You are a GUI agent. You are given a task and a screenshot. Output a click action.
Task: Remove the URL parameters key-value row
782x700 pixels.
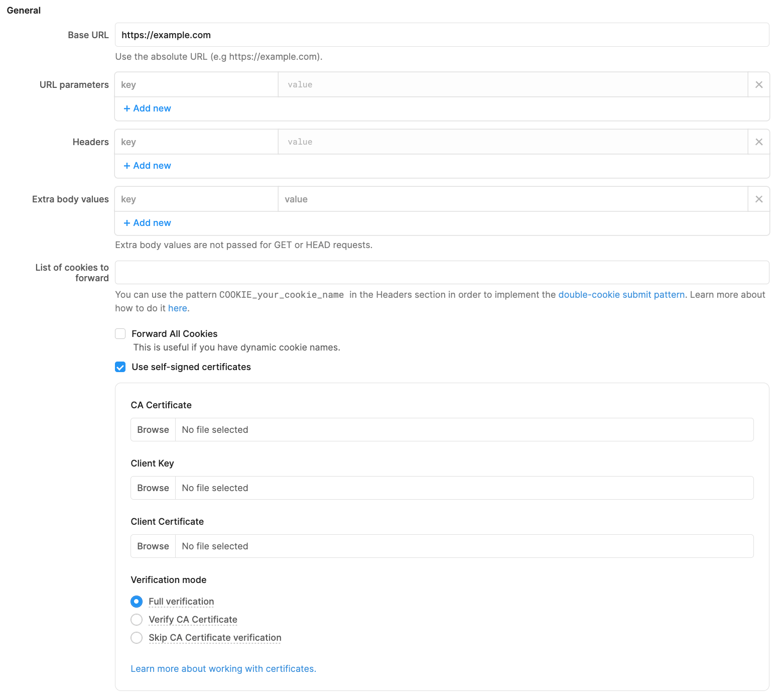tap(759, 85)
